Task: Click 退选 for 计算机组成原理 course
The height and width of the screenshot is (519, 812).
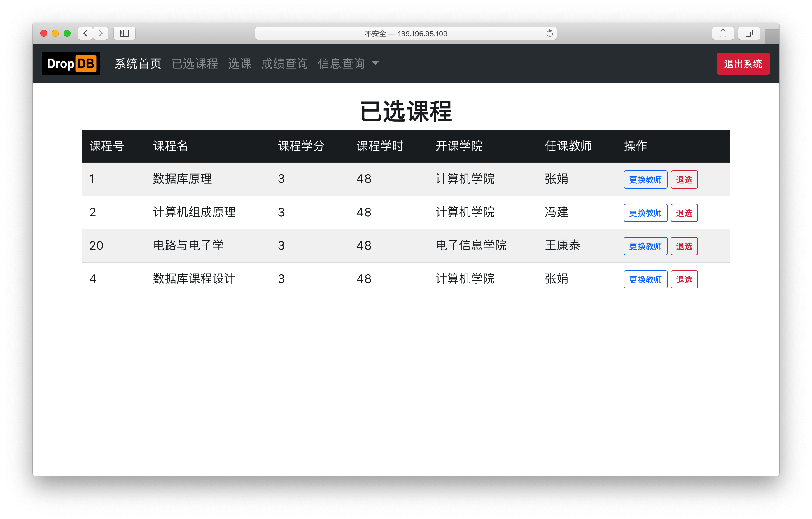Action: pyautogui.click(x=684, y=213)
